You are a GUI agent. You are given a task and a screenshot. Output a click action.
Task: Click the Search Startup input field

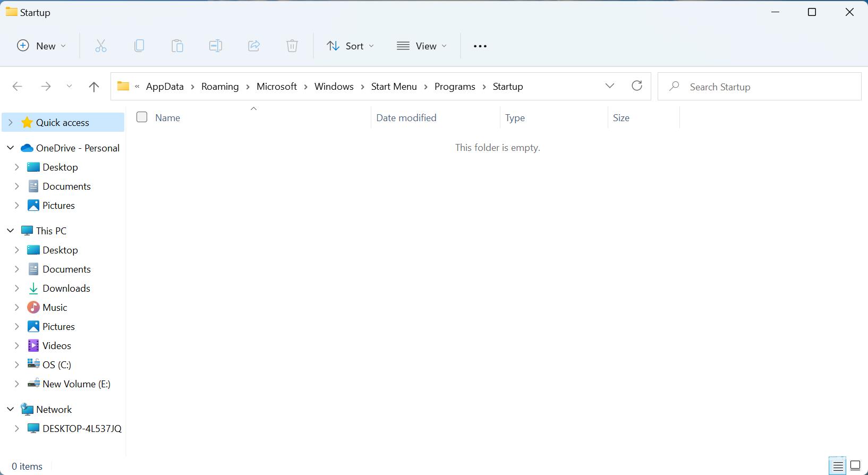[765, 87]
